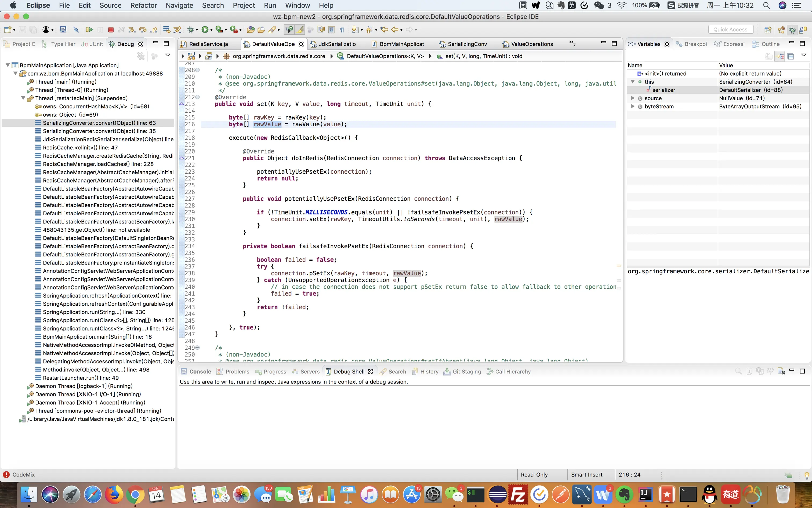Switch to the Database perspective icon

803,30
